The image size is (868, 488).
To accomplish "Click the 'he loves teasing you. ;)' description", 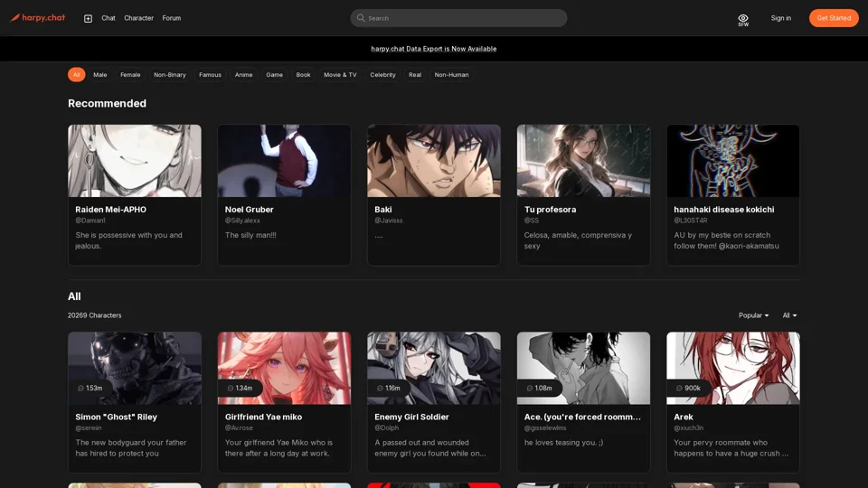I will [563, 443].
